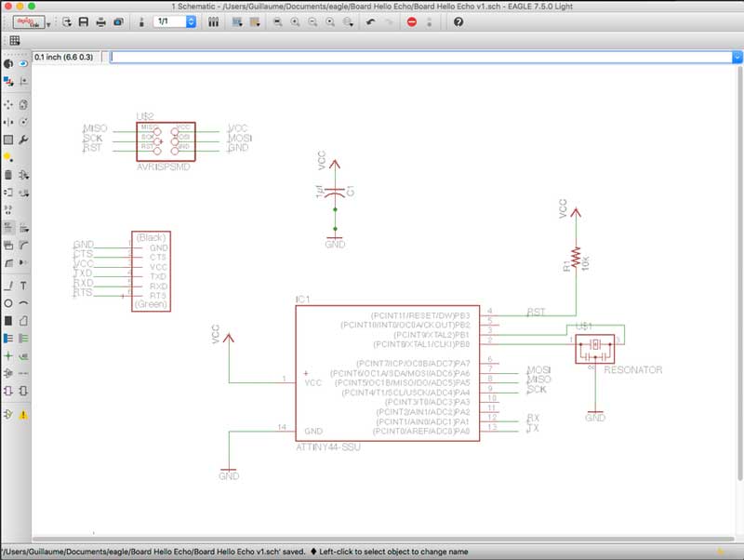Open the Value tool dropdown
744x560 pixels.
point(23,227)
